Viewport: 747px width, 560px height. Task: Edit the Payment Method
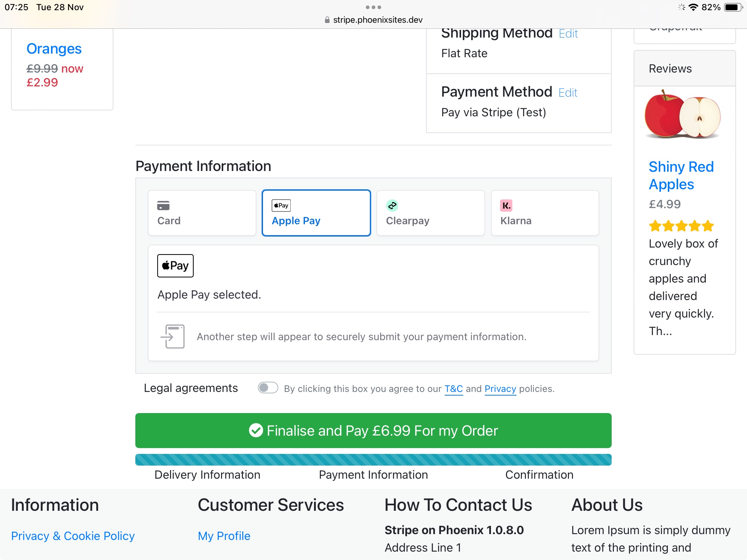point(568,93)
